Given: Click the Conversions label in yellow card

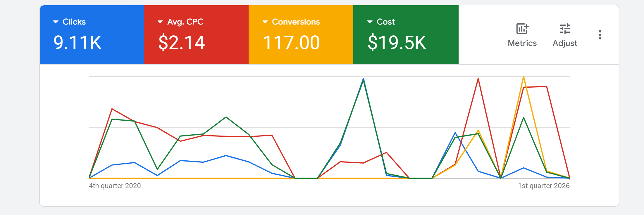Looking at the screenshot, I should [x=296, y=22].
